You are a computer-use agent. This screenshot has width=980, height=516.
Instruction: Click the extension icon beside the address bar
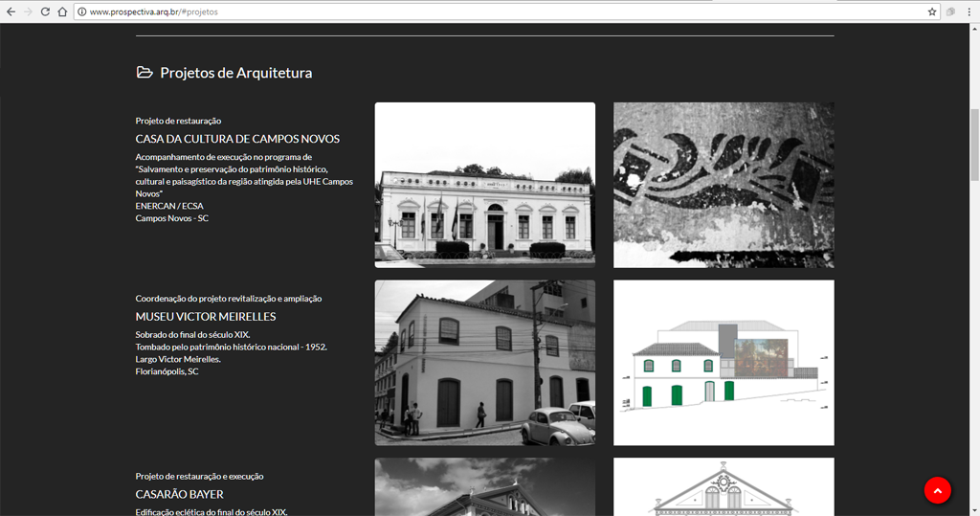pos(951,11)
